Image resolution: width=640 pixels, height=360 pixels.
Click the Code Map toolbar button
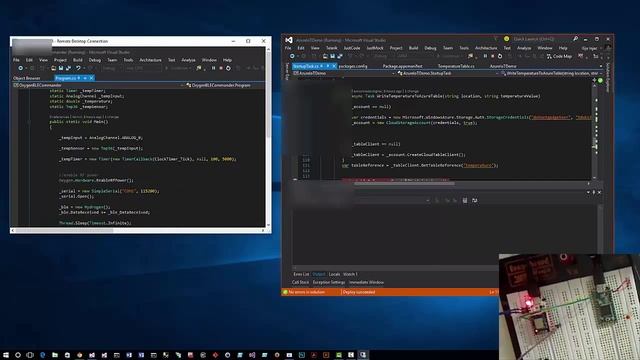click(559, 56)
